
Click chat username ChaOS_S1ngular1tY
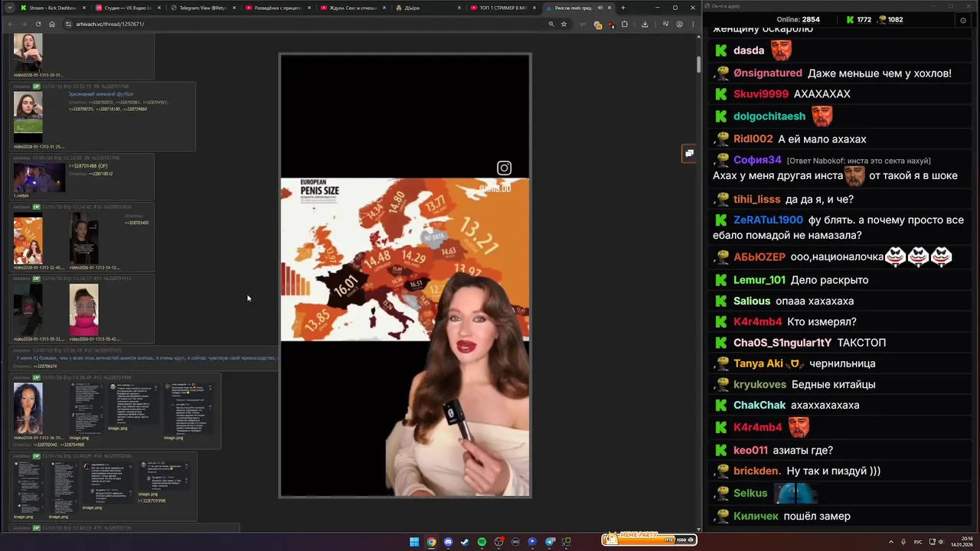coord(782,343)
